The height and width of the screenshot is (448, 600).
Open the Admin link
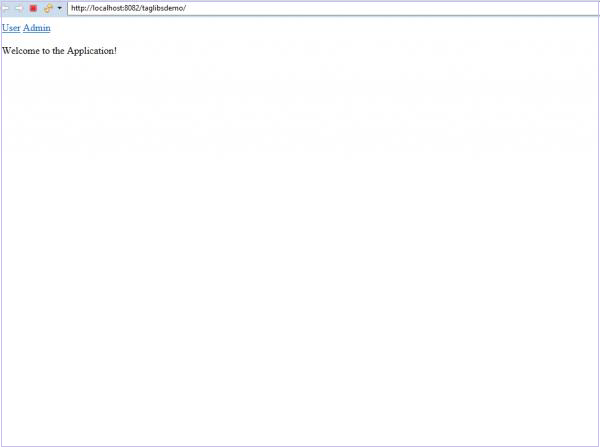coord(37,28)
